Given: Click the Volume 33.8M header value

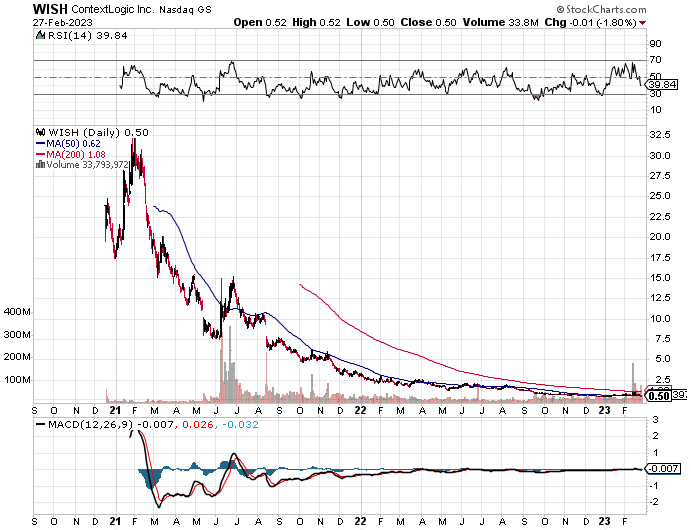Looking at the screenshot, I should [500, 22].
